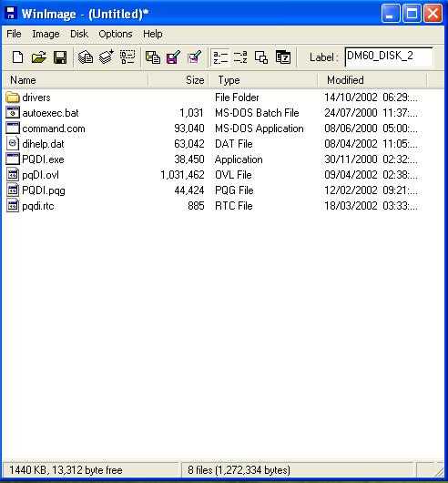The width and height of the screenshot is (448, 483).
Task: Open the Options menu
Action: coord(116,34)
